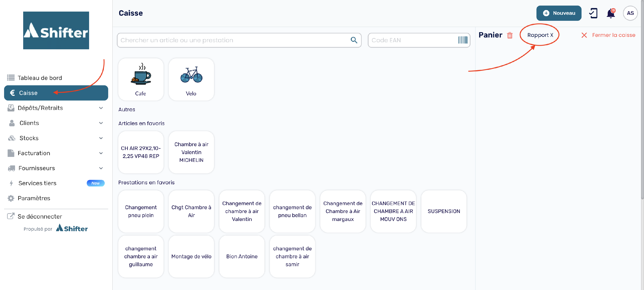
Task: Open Services tiers
Action: [x=56, y=183]
